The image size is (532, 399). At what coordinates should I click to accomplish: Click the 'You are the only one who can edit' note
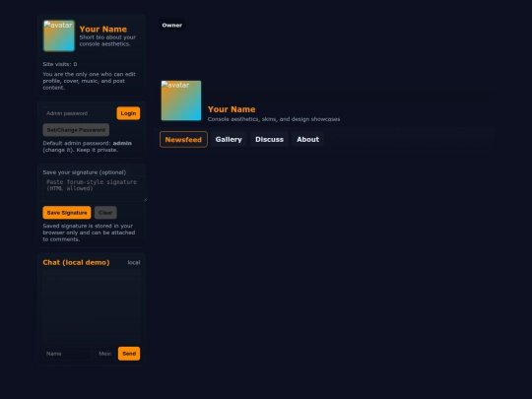89,81
